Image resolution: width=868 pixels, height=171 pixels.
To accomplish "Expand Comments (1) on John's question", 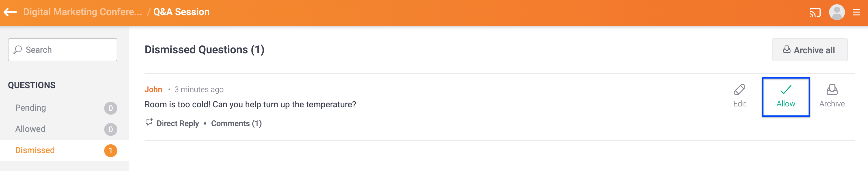I will pos(236,123).
